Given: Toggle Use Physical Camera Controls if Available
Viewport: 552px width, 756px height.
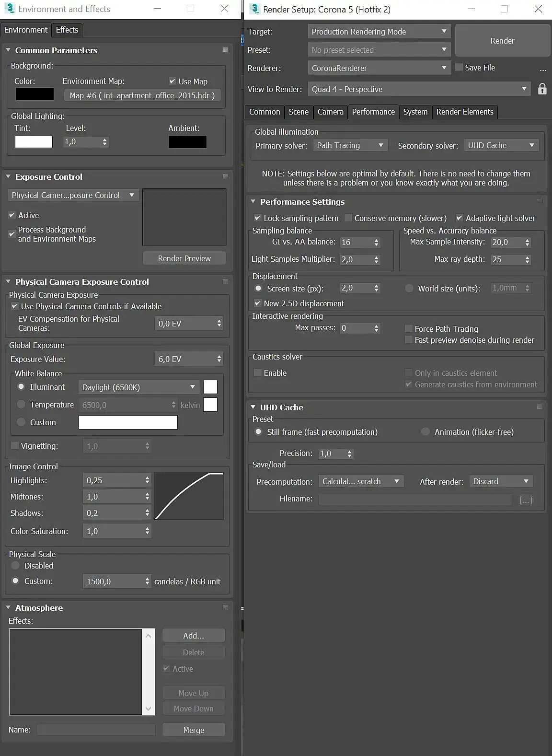Looking at the screenshot, I should coord(15,306).
